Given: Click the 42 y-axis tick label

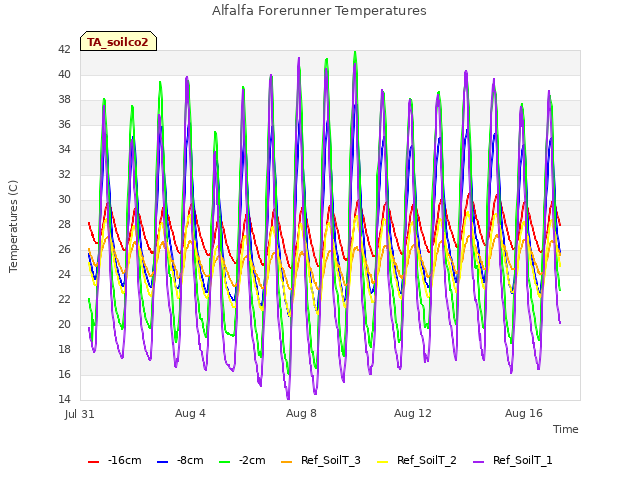Looking at the screenshot, I should (64, 50).
